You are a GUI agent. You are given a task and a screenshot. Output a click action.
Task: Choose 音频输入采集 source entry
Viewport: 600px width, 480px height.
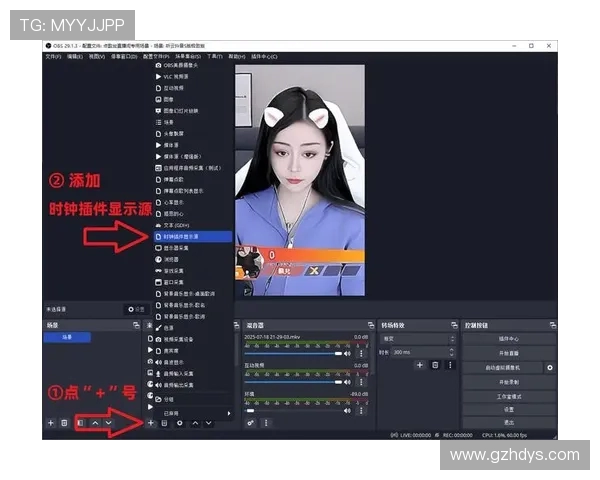coord(193,374)
